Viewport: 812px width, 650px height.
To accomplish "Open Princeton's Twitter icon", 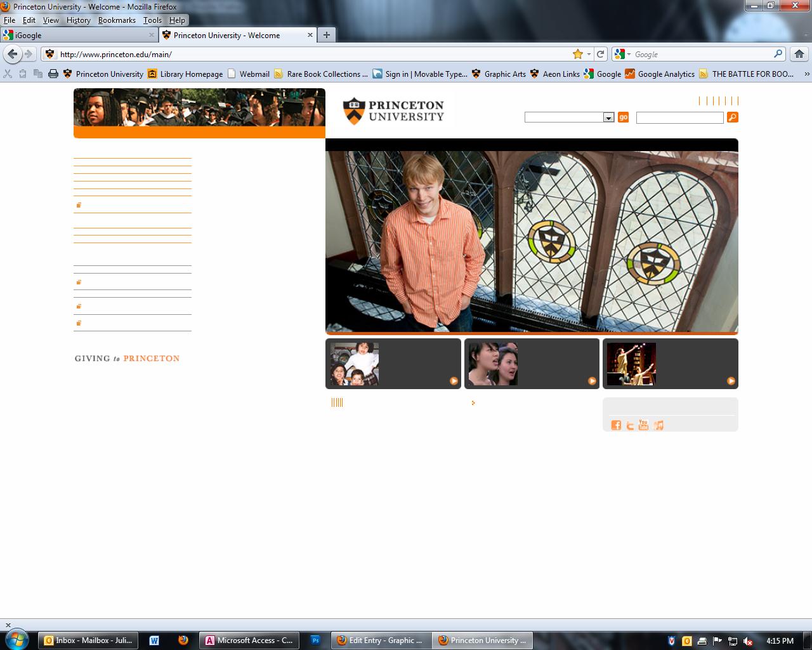I will pos(630,425).
